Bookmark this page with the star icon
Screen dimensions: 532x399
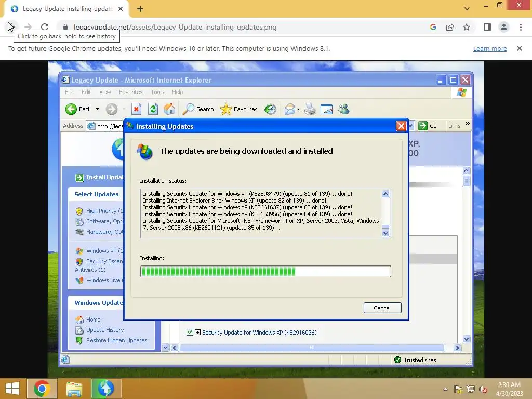pyautogui.click(x=467, y=27)
